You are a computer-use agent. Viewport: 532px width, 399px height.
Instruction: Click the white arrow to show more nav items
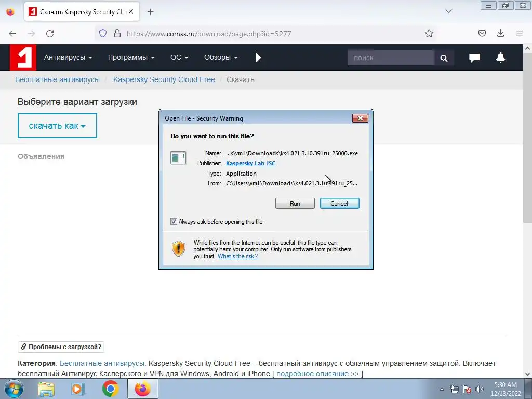(258, 58)
